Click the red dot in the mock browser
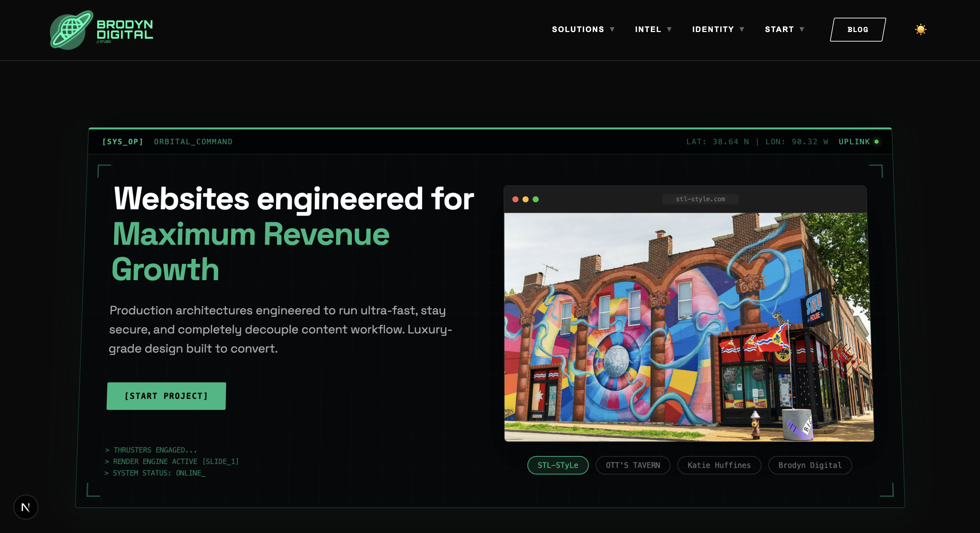Image resolution: width=980 pixels, height=533 pixels. [515, 199]
